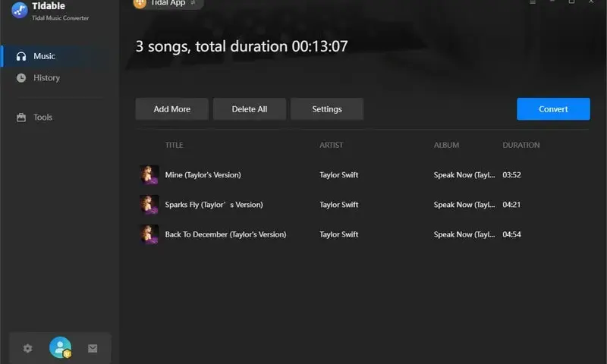
Task: Click the duration 04:21
Action: 511,205
